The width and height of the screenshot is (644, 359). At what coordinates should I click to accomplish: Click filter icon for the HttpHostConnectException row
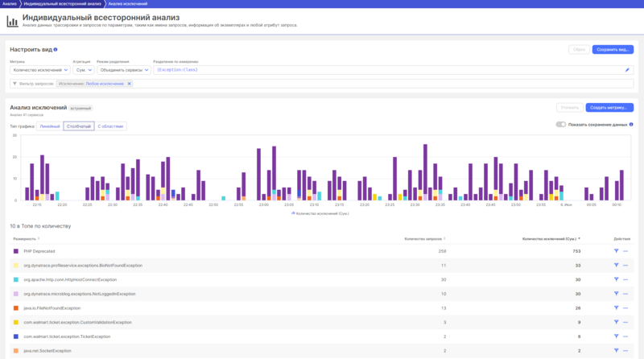coord(616,279)
